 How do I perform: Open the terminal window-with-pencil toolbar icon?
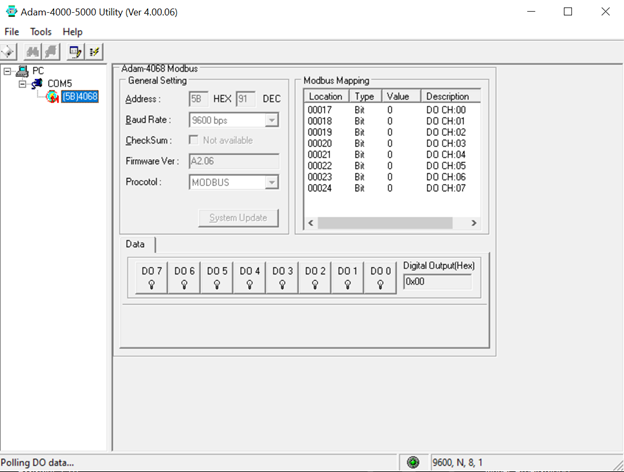(75, 52)
